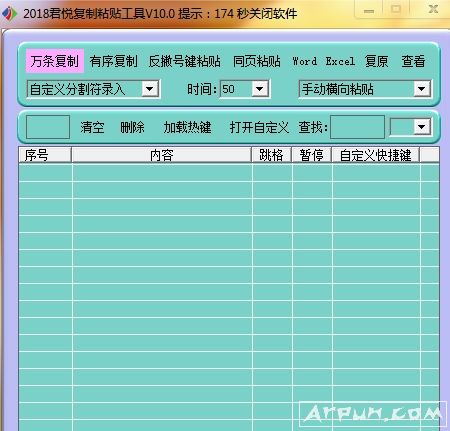Open the 查看 view option
This screenshot has width=450, height=431.
[413, 61]
